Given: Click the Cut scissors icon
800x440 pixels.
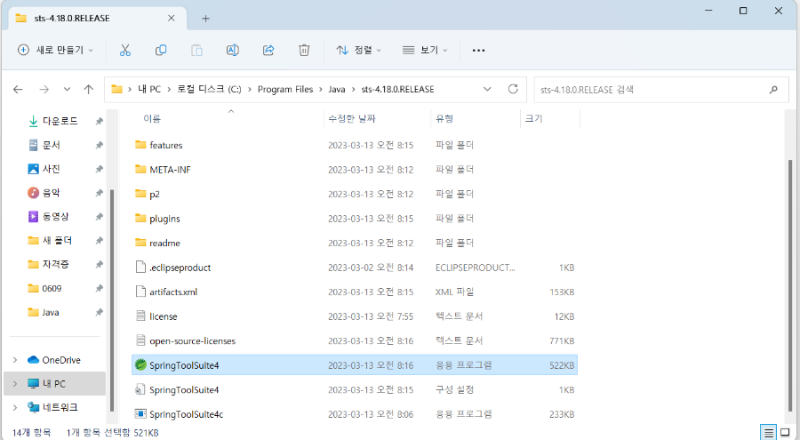Looking at the screenshot, I should [125, 50].
